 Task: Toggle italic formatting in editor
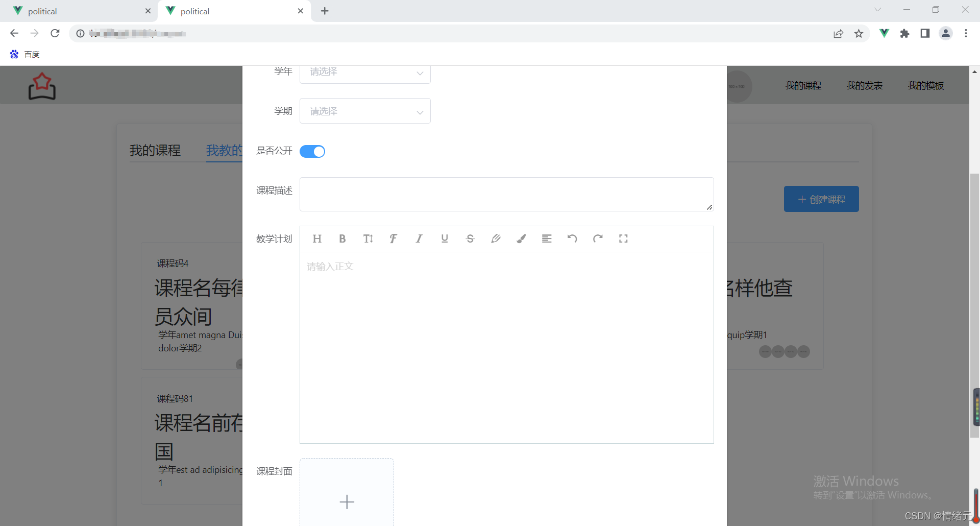[419, 238]
